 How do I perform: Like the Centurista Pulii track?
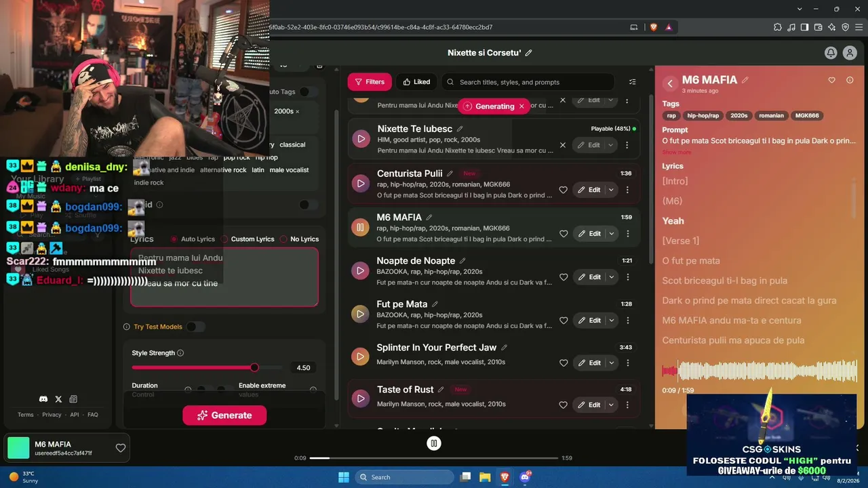pos(563,190)
